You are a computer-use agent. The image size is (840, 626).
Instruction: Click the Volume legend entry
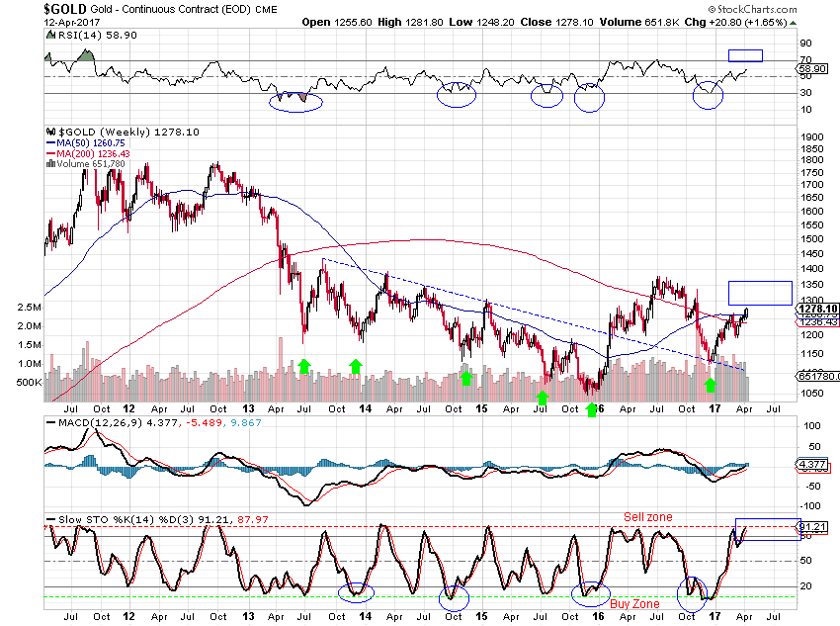tap(90, 164)
